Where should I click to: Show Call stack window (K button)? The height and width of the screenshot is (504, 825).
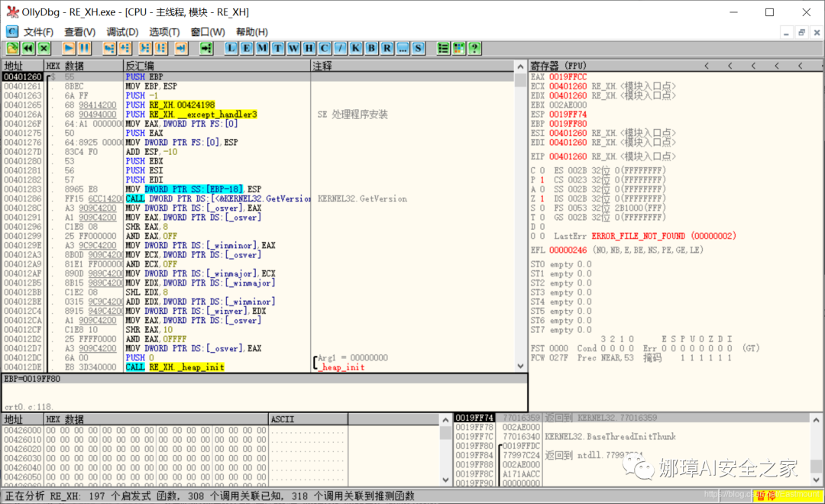[x=356, y=48]
